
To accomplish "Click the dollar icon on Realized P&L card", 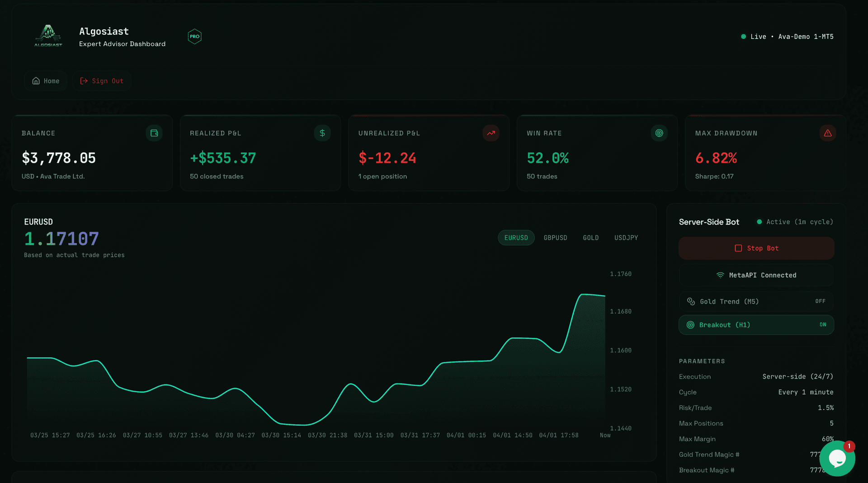I will pyautogui.click(x=322, y=133).
